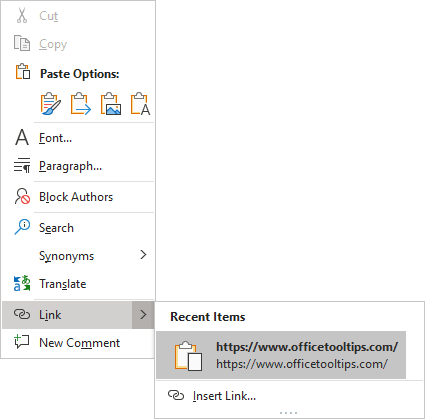The width and height of the screenshot is (425, 419).
Task: Expand the Link submenu arrow
Action: click(x=143, y=314)
